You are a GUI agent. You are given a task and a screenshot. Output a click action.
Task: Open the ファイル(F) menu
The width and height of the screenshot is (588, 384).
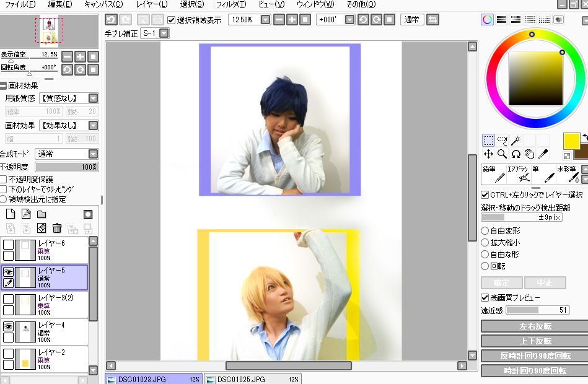click(x=20, y=4)
